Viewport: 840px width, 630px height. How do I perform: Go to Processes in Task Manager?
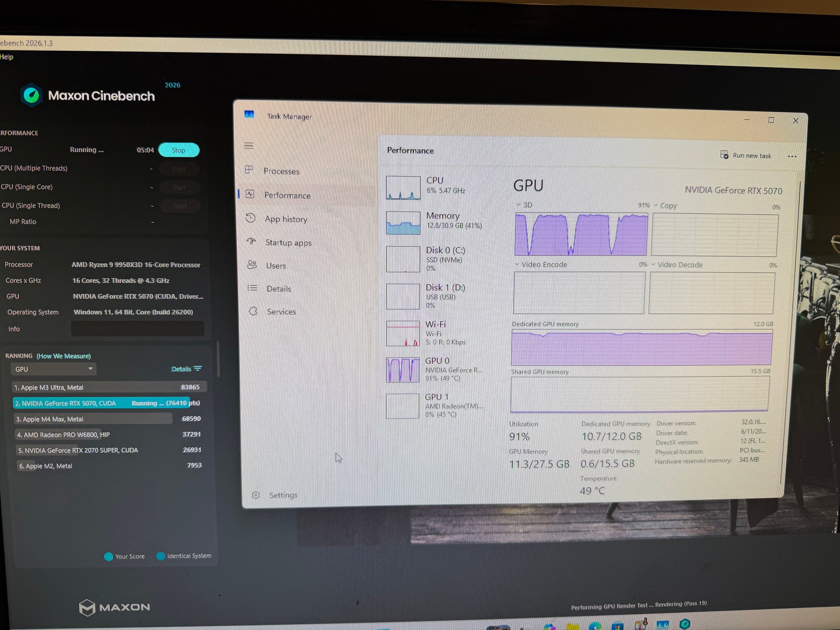click(282, 171)
